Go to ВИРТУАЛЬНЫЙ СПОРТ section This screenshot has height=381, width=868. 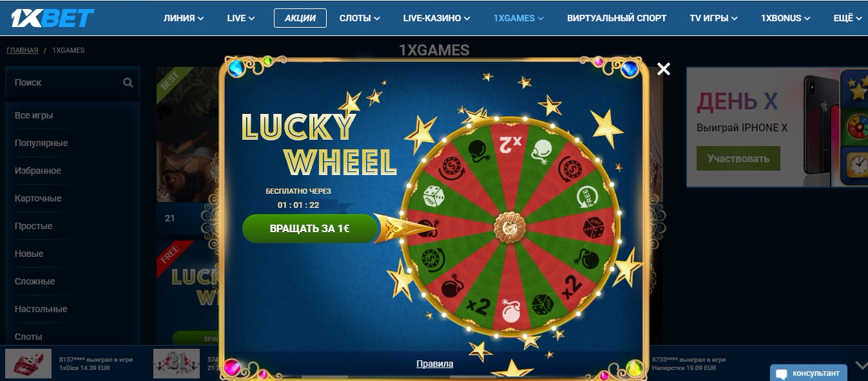click(617, 18)
